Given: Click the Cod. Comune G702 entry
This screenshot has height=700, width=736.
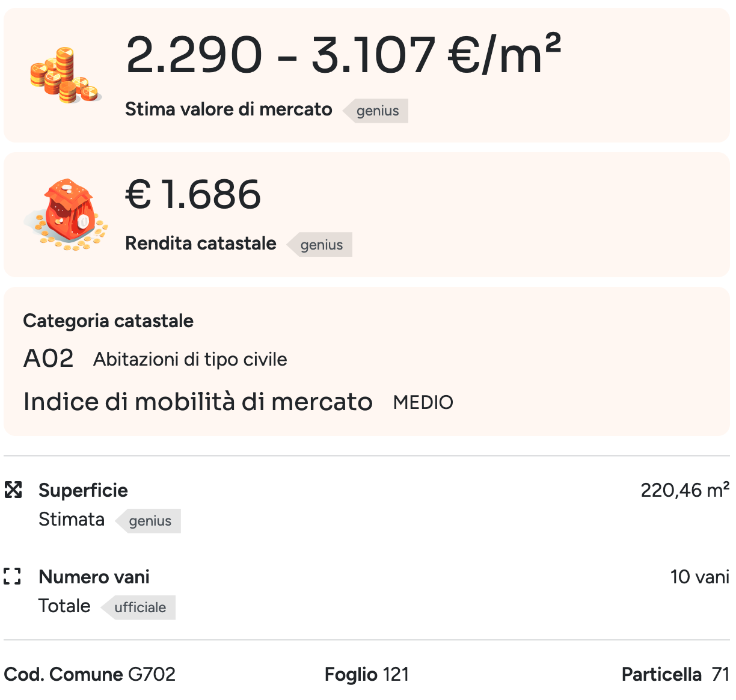Looking at the screenshot, I should [x=90, y=675].
